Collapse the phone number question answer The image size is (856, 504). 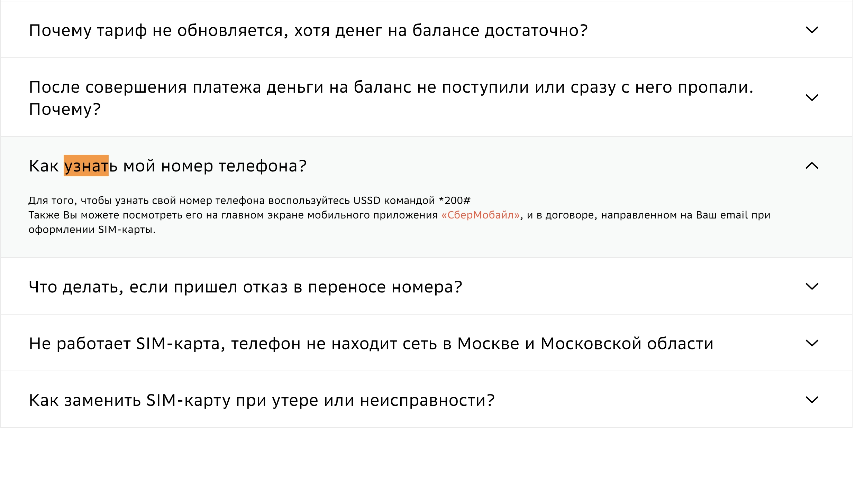click(x=813, y=165)
